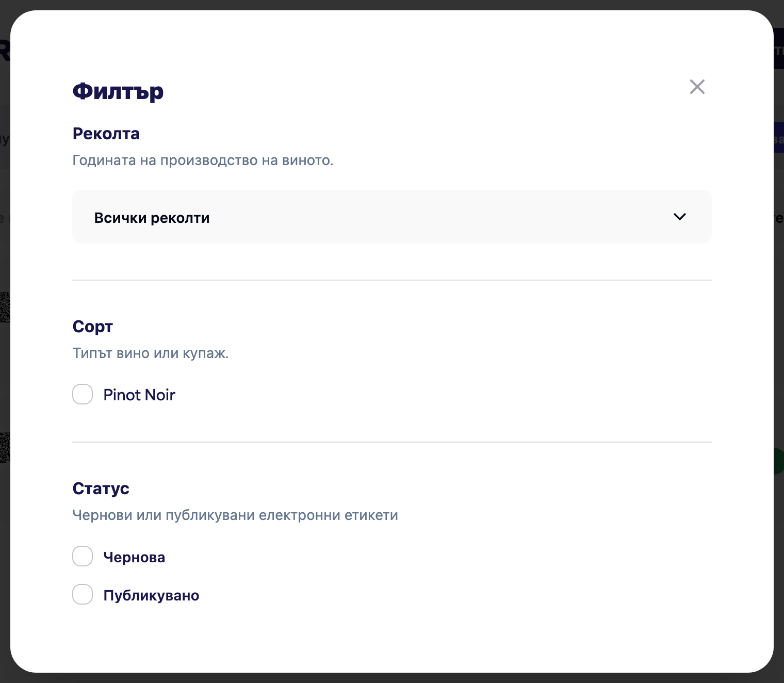The width and height of the screenshot is (784, 683).
Task: Click the Сорт section heading
Action: click(92, 327)
